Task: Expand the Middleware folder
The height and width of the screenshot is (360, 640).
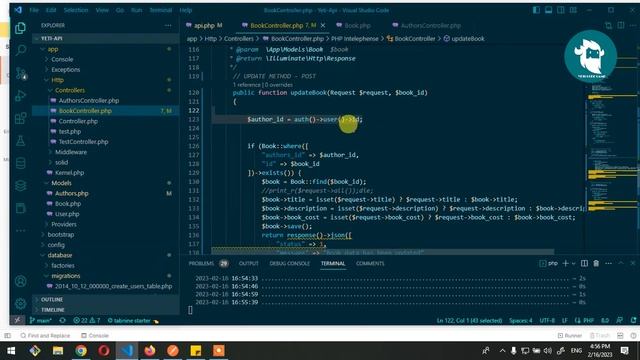Action: (x=71, y=152)
